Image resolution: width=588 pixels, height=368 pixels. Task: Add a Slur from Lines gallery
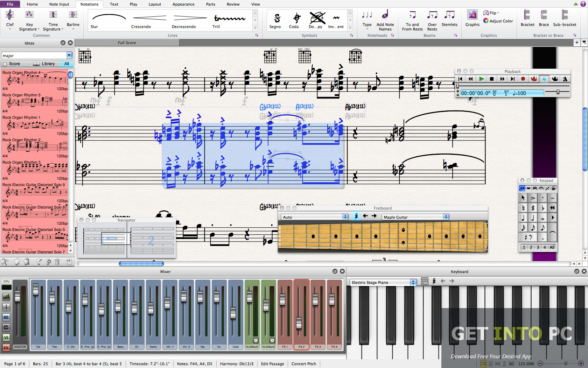(109, 20)
